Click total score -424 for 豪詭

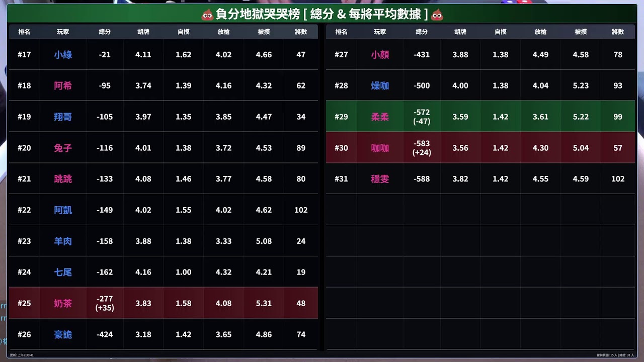click(x=105, y=334)
